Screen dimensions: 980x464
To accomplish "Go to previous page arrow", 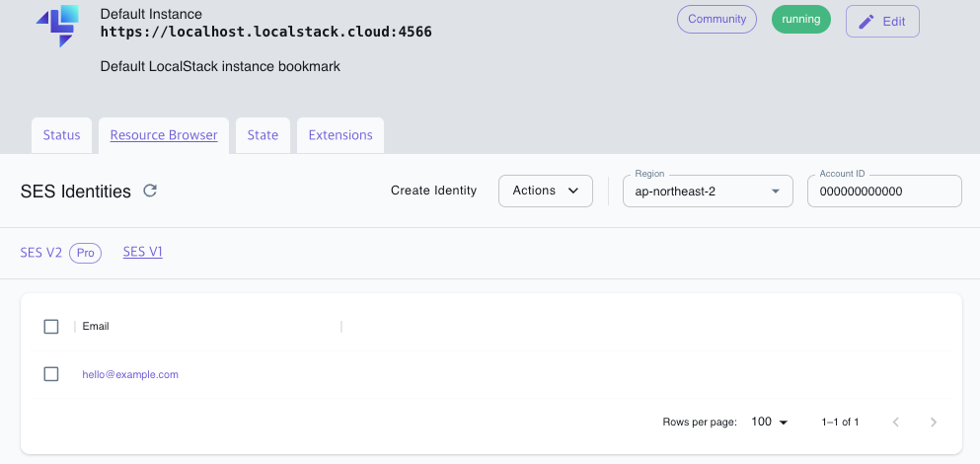I will 896,423.
